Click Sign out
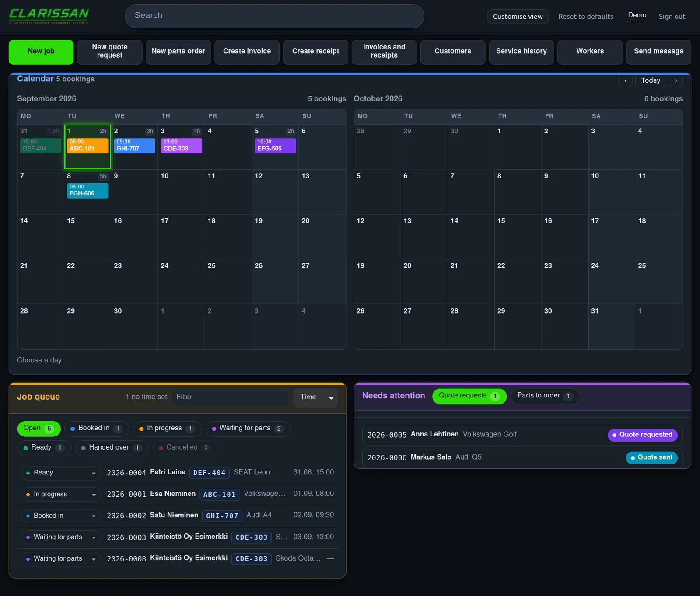Viewport: 700px width, 596px height. [x=672, y=17]
